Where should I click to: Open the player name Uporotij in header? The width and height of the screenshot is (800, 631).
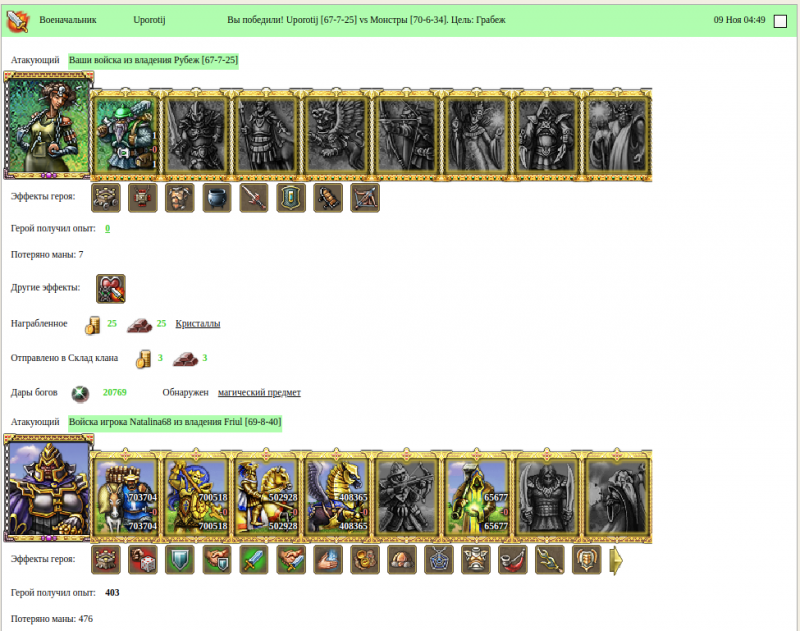point(149,20)
